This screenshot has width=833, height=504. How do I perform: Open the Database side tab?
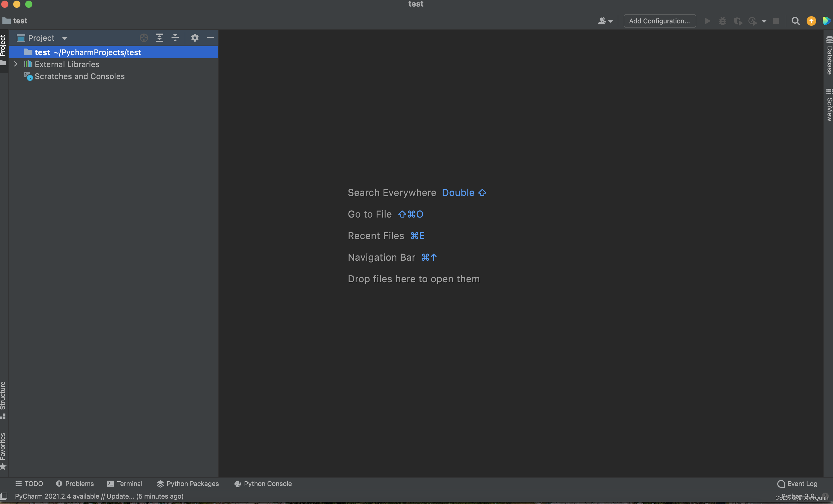[x=829, y=55]
